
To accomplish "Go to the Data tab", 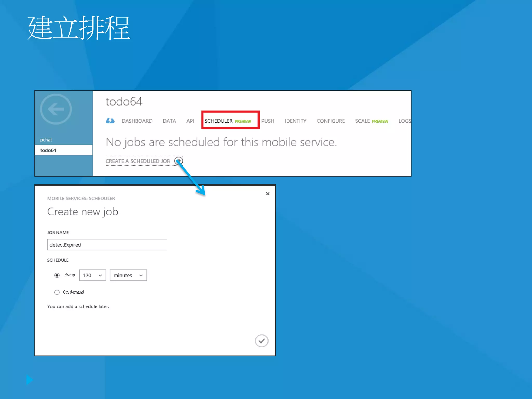I will point(169,121).
